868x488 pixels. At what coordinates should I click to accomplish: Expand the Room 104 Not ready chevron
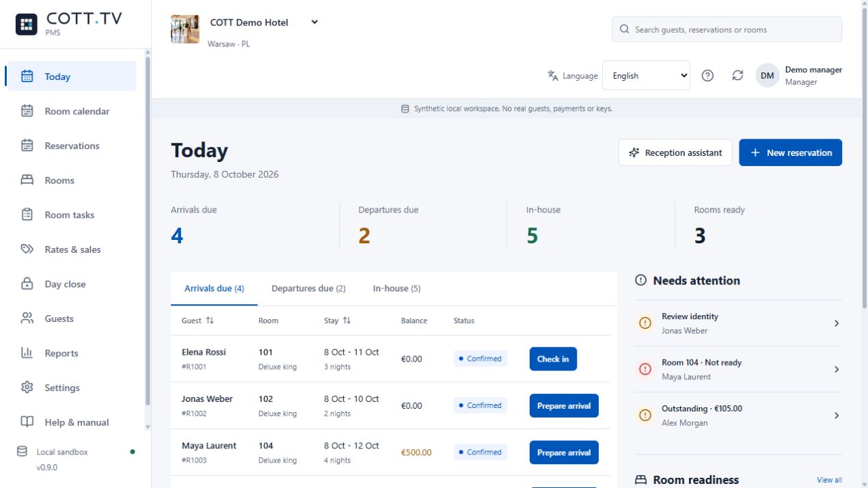(836, 370)
